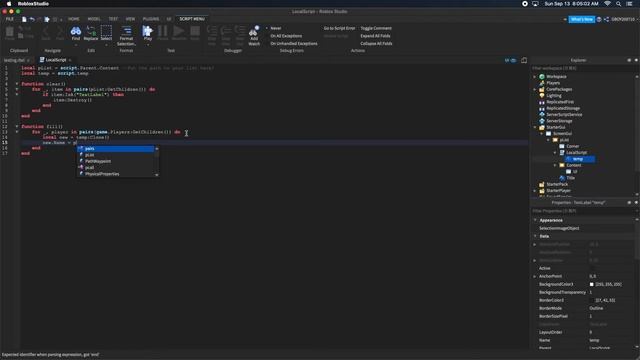
Task: Collapse fold arrow on function fill line
Action: 17,127
